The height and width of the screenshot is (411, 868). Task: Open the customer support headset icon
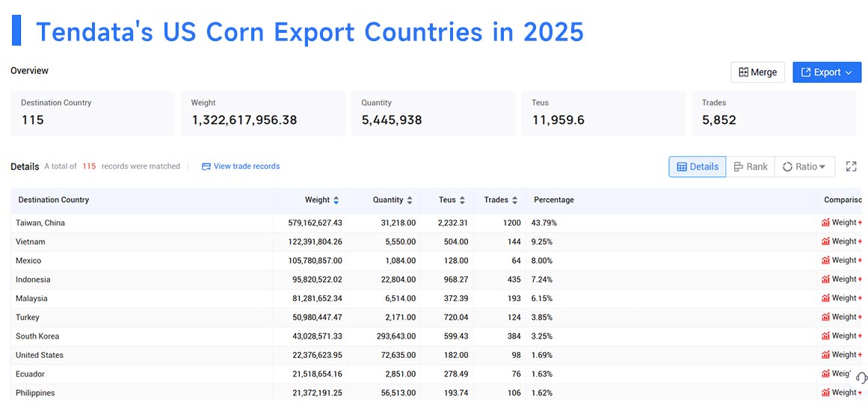(x=861, y=378)
